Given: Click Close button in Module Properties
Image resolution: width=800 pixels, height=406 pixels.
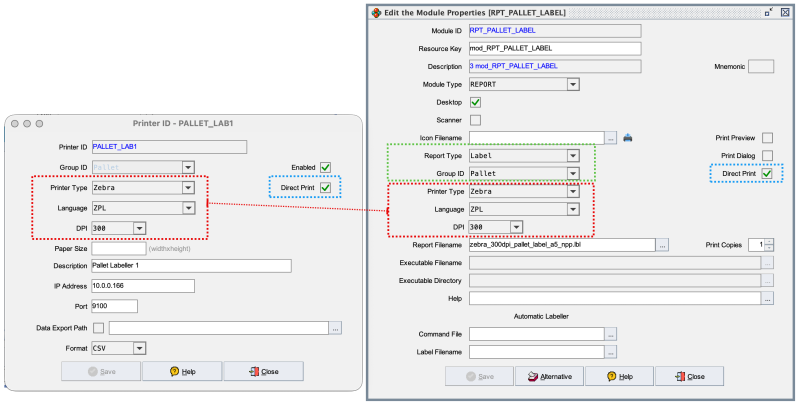Looking at the screenshot, I should [x=689, y=376].
